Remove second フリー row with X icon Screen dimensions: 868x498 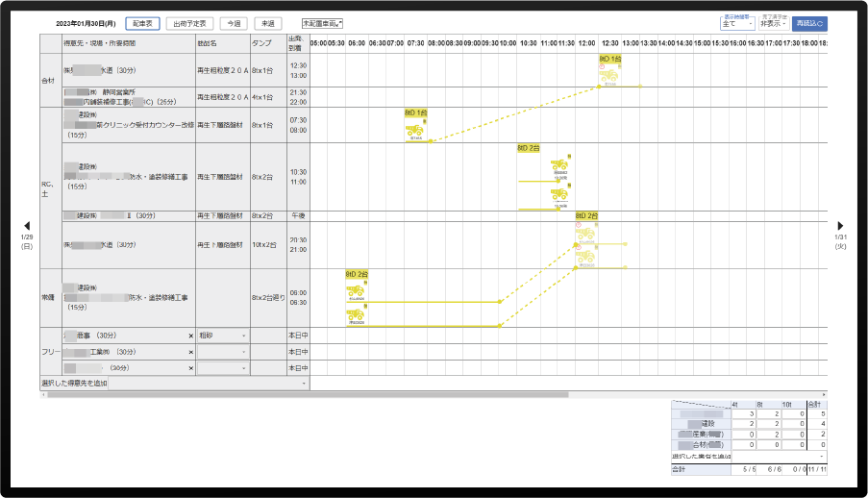pos(190,352)
